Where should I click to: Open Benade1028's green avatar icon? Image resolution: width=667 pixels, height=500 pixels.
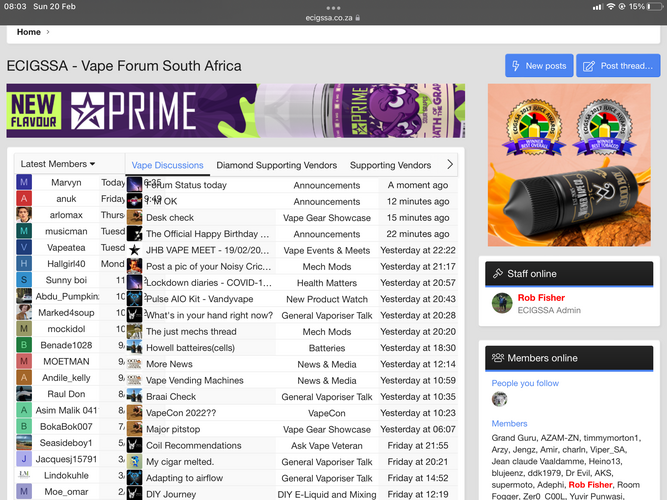click(24, 345)
